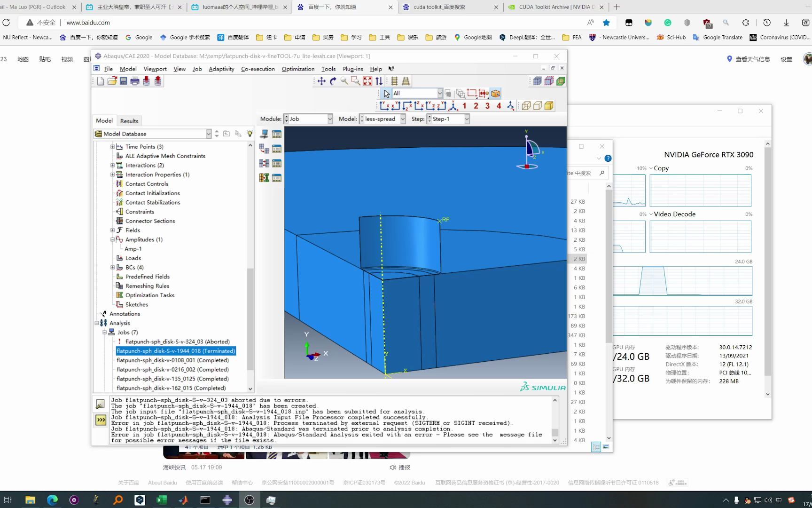Image resolution: width=812 pixels, height=508 pixels.
Task: Click the light bulb icon in Model tree
Action: point(250,134)
